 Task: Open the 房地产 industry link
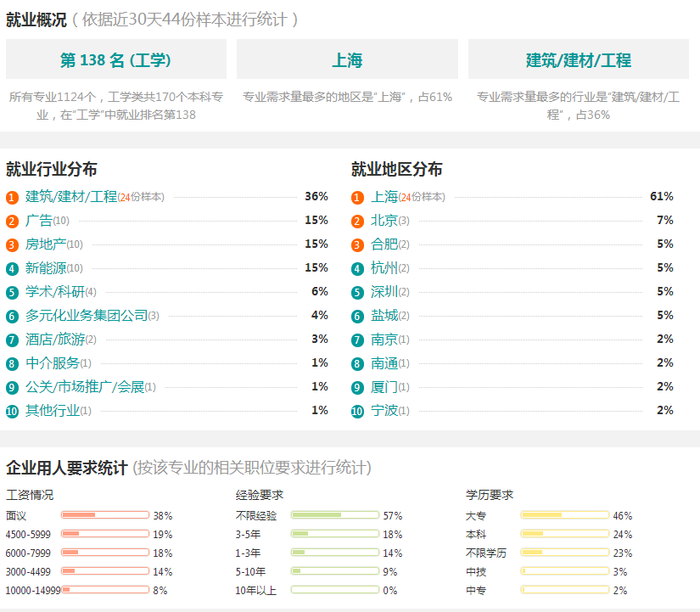(x=46, y=244)
